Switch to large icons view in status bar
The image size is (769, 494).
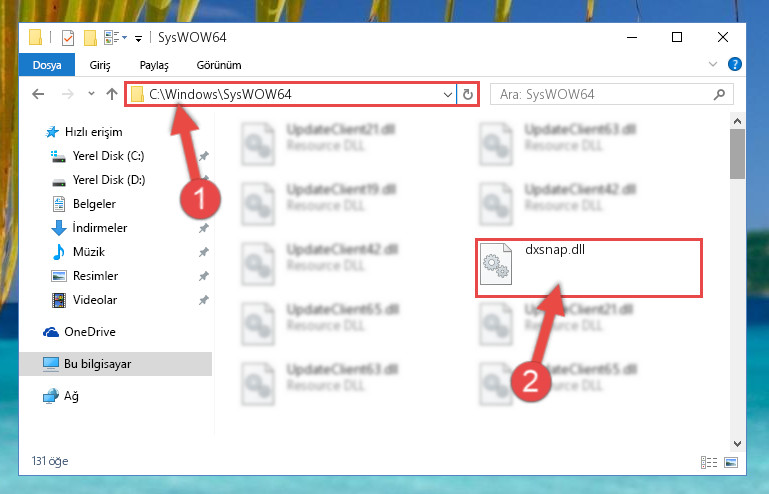point(731,462)
